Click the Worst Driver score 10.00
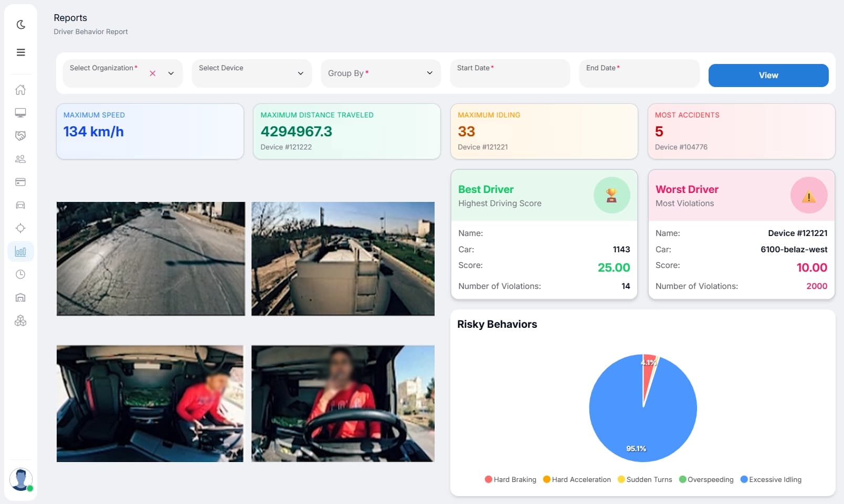This screenshot has width=844, height=504. 811,267
